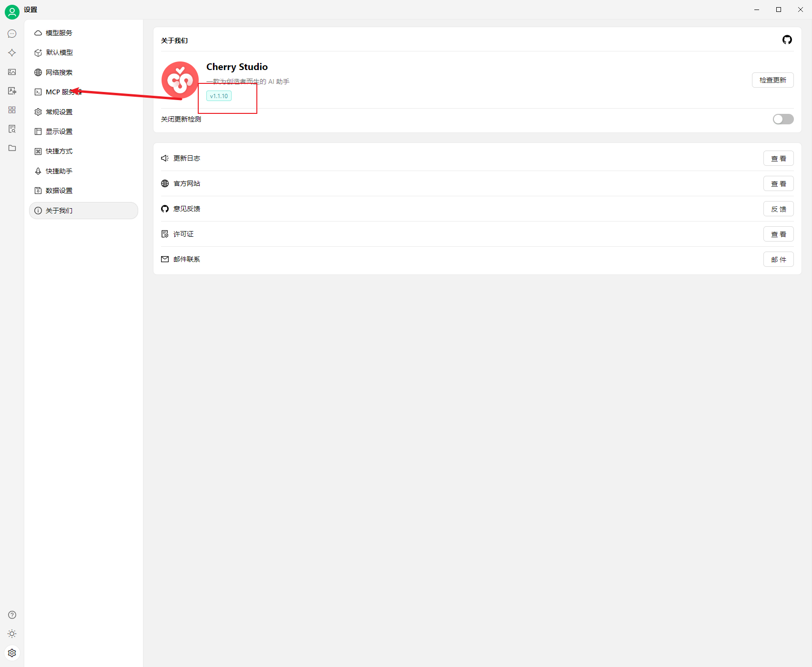
Task: Open settings gear at sidebar bottom
Action: [12, 653]
